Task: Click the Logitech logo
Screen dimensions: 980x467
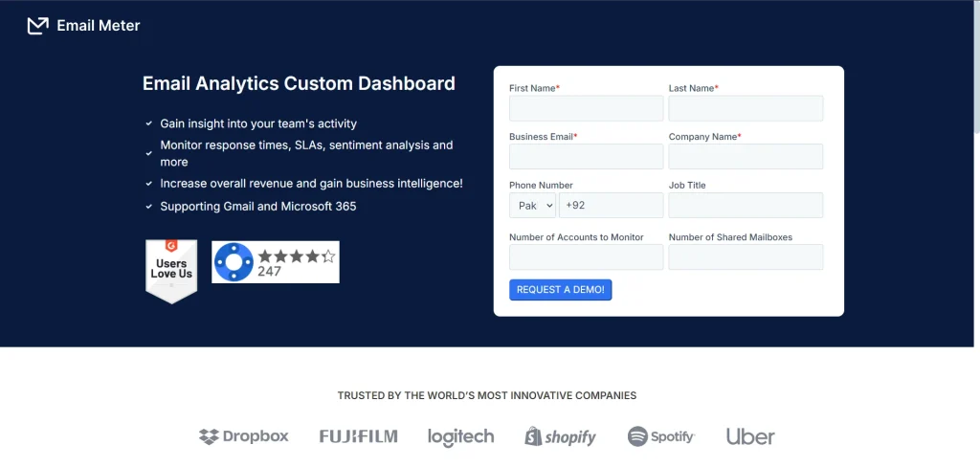Action: (460, 437)
